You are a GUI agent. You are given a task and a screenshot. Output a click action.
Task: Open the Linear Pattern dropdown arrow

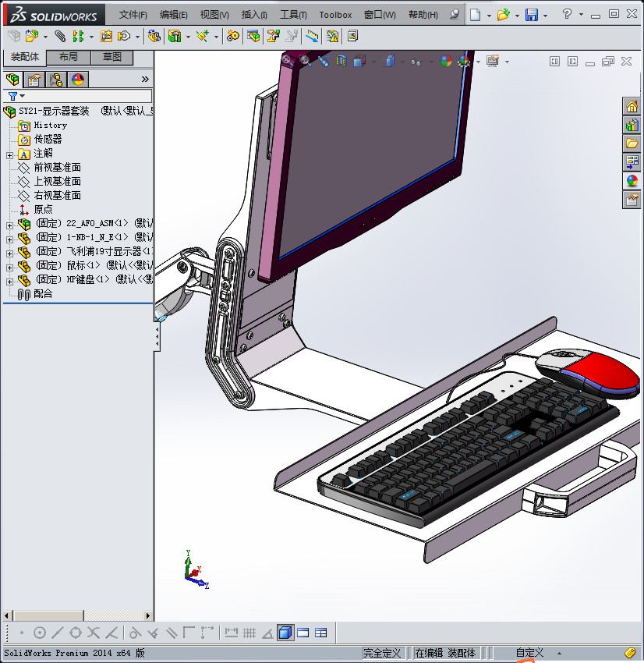tap(91, 37)
